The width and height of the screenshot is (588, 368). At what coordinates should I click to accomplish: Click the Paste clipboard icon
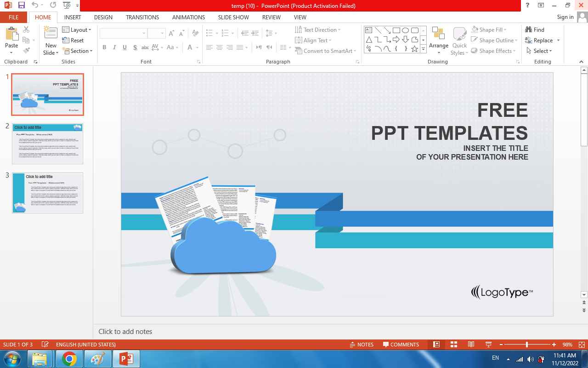11,34
